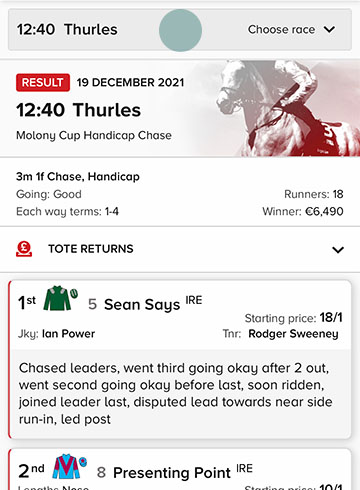Click Sean Says green jockey silks icon
The height and width of the screenshot is (490, 360).
(x=58, y=298)
